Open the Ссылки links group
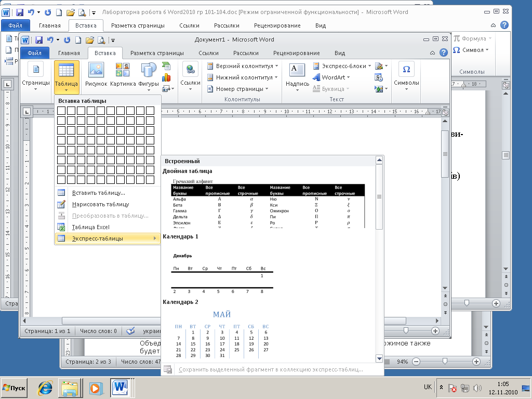Image resolution: width=532 pixels, height=399 pixels. 190,77
